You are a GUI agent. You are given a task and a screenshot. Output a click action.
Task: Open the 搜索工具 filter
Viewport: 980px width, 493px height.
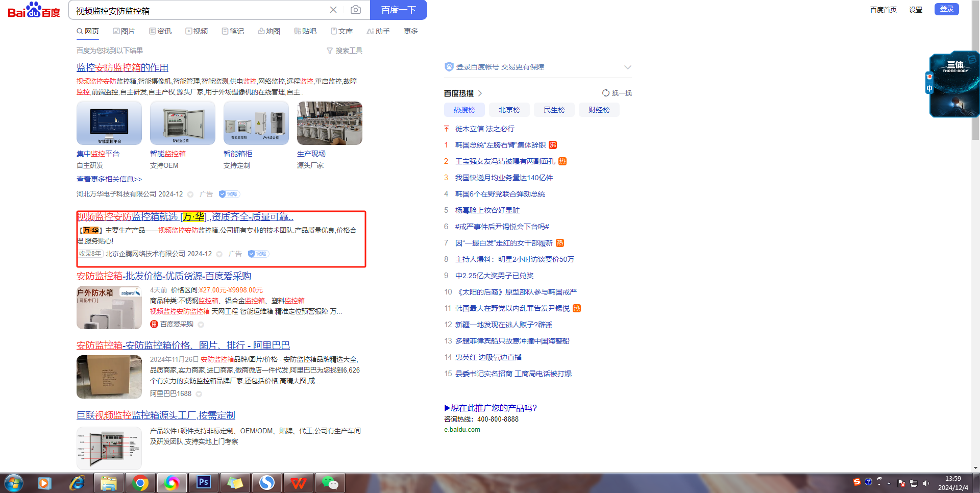coord(345,51)
